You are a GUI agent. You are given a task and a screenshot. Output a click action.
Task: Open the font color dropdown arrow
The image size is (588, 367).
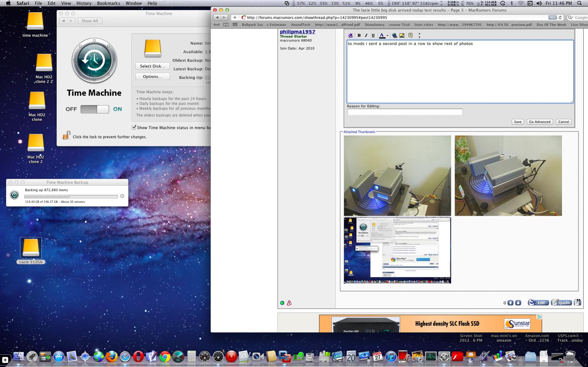388,36
